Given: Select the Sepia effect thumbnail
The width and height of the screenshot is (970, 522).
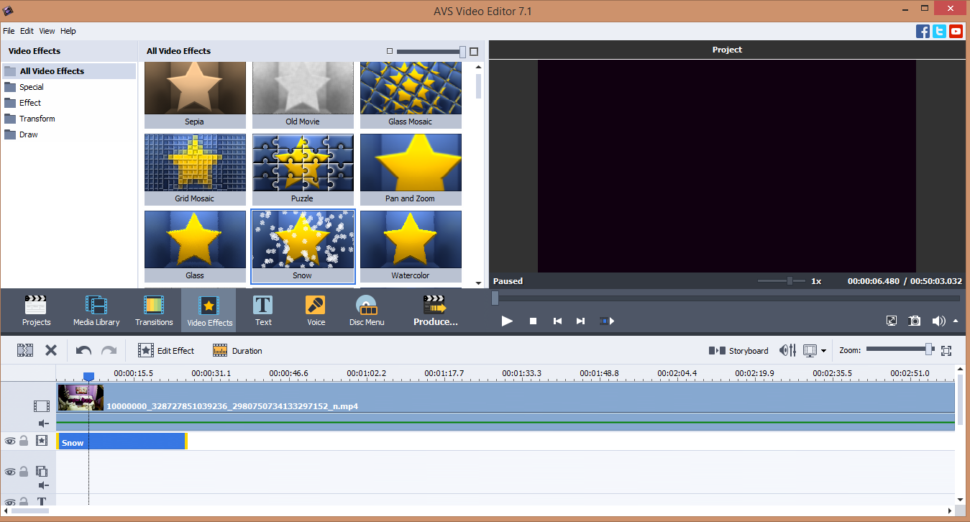Looking at the screenshot, I should [195, 95].
